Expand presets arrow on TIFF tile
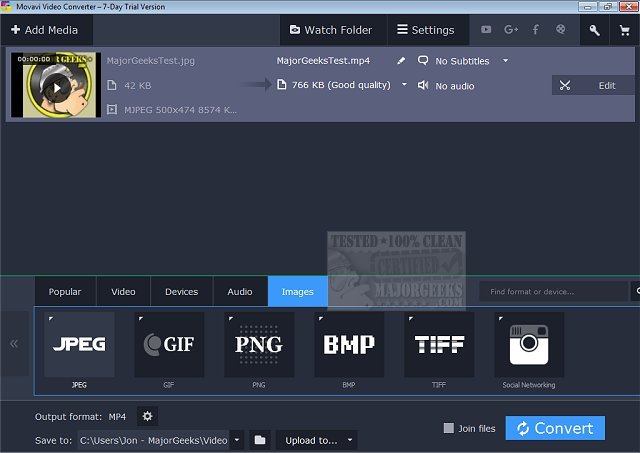The width and height of the screenshot is (640, 453). [x=411, y=318]
